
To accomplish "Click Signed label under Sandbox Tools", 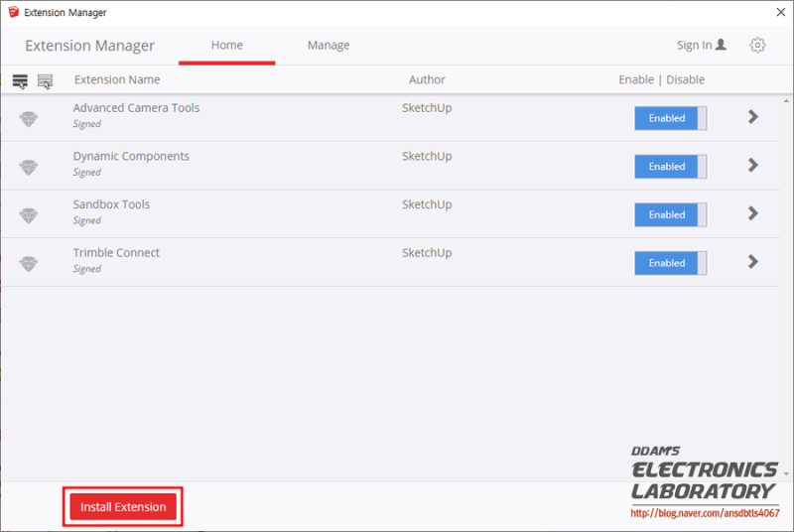I will pyautogui.click(x=87, y=220).
